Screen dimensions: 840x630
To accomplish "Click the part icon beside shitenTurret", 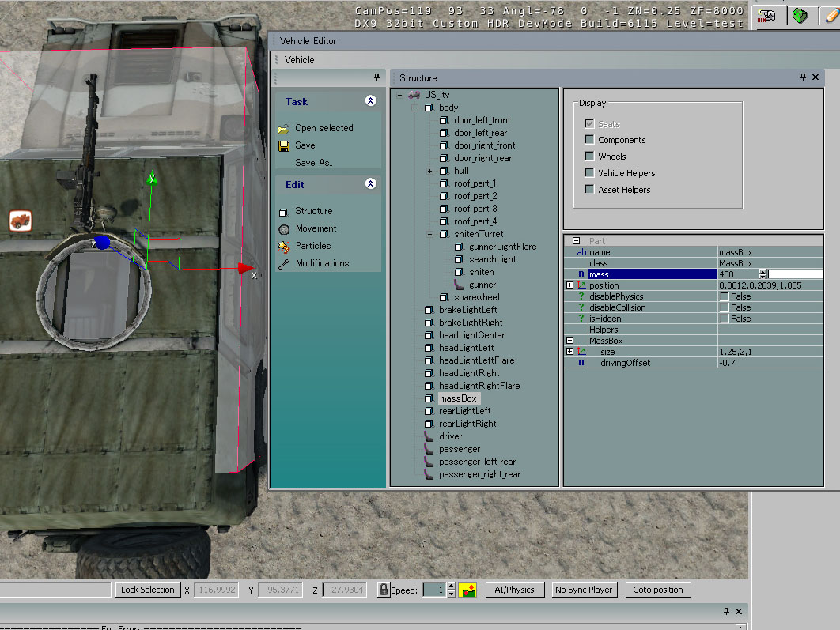I will pos(444,234).
